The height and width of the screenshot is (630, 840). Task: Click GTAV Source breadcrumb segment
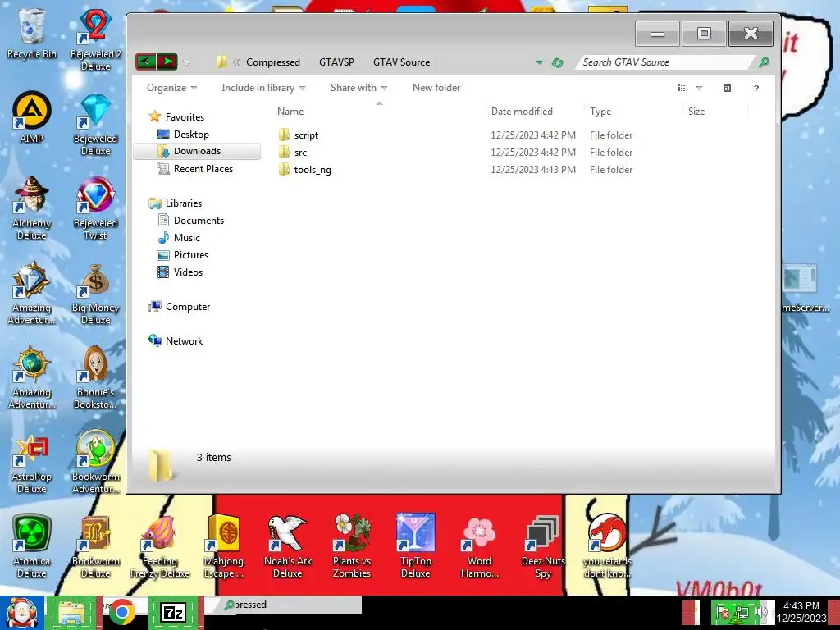tap(401, 62)
